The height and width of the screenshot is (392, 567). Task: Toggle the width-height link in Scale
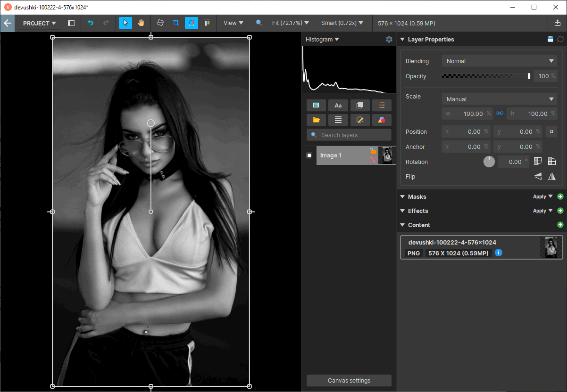click(x=500, y=114)
